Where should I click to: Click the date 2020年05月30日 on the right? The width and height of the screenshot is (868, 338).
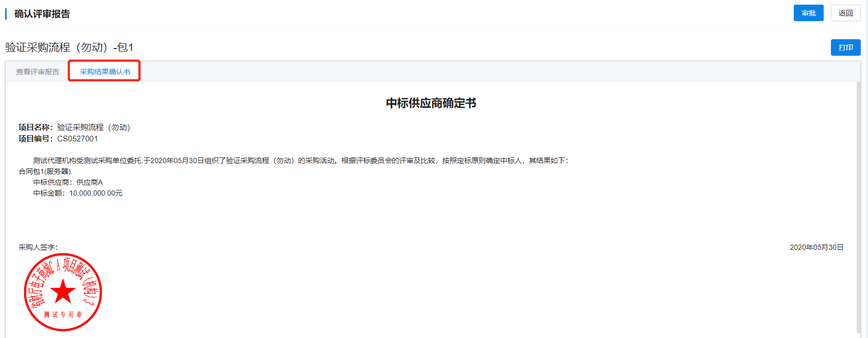click(816, 247)
